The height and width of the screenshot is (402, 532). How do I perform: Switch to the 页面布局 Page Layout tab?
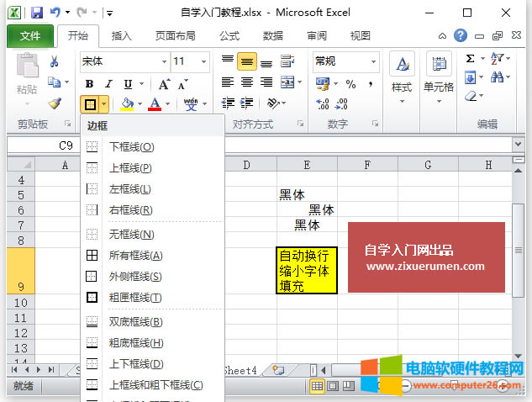(175, 35)
